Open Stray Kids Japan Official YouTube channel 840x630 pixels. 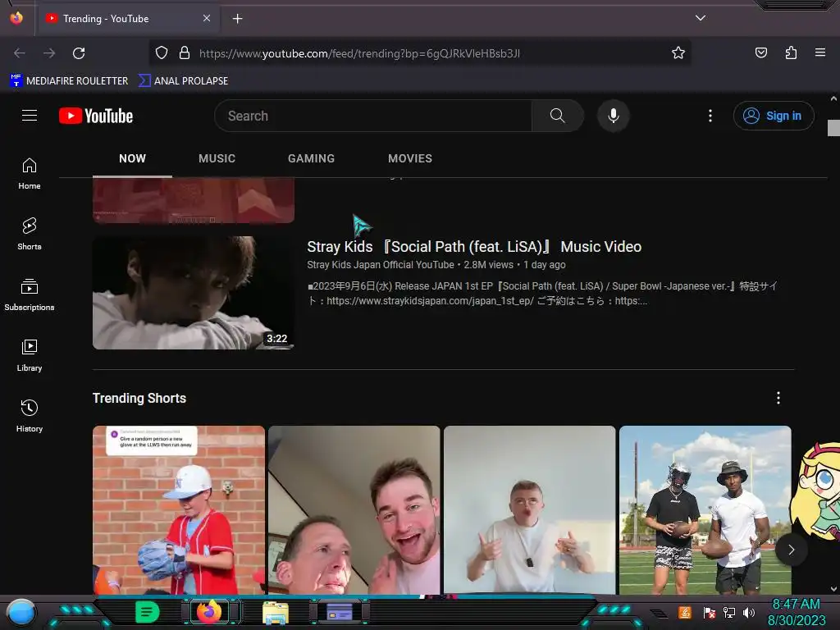(x=381, y=265)
